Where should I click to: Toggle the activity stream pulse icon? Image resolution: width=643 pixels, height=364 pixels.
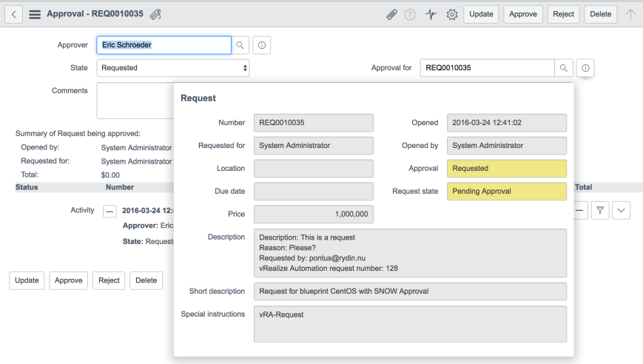tap(431, 14)
